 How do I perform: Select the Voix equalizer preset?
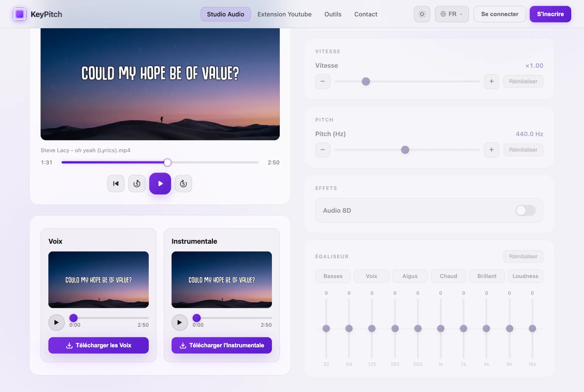click(x=371, y=276)
